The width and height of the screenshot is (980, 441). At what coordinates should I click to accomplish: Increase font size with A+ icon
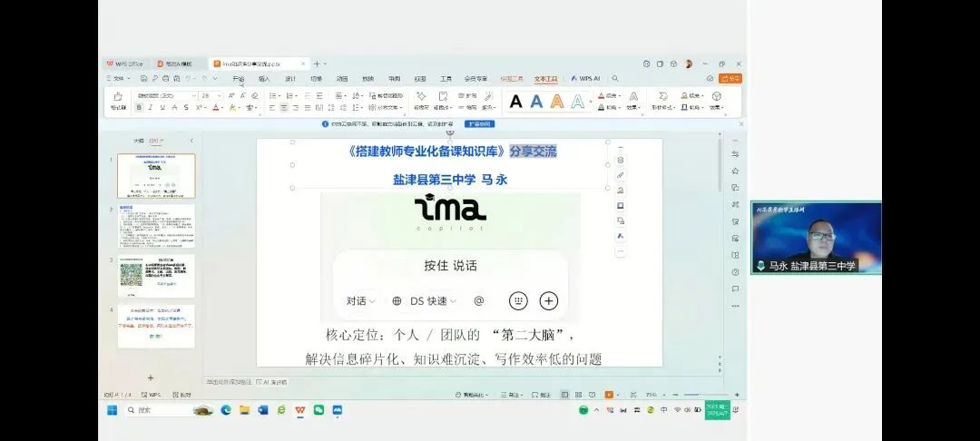click(231, 95)
